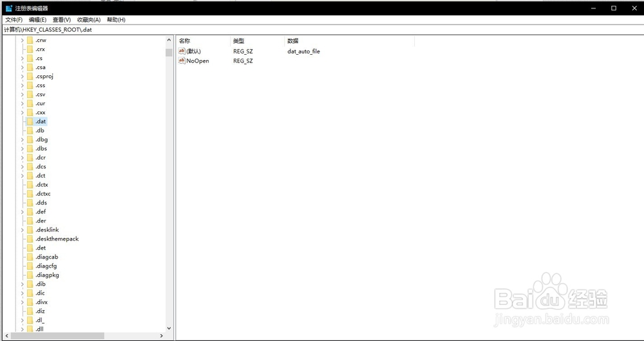Click the .divx folder icon
Image resolution: width=644 pixels, height=341 pixels.
30,302
